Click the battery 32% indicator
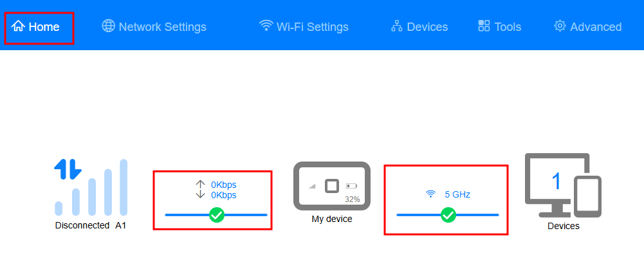 pos(353,199)
